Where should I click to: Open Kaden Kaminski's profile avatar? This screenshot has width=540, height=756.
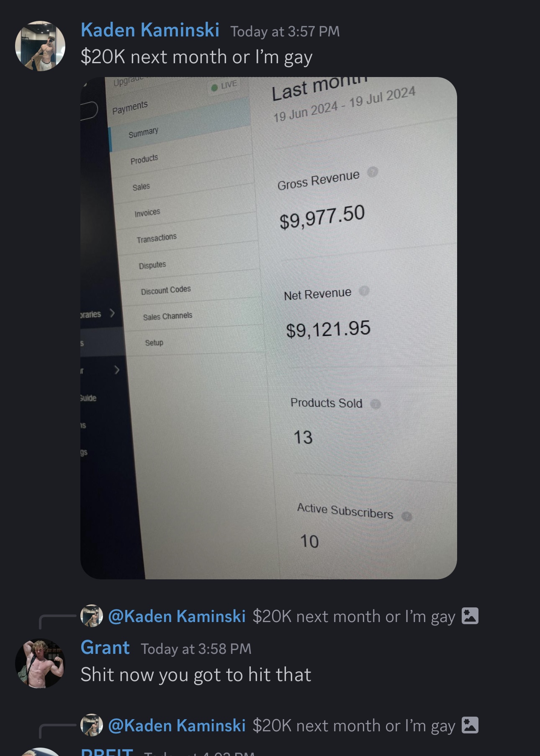[x=40, y=46]
